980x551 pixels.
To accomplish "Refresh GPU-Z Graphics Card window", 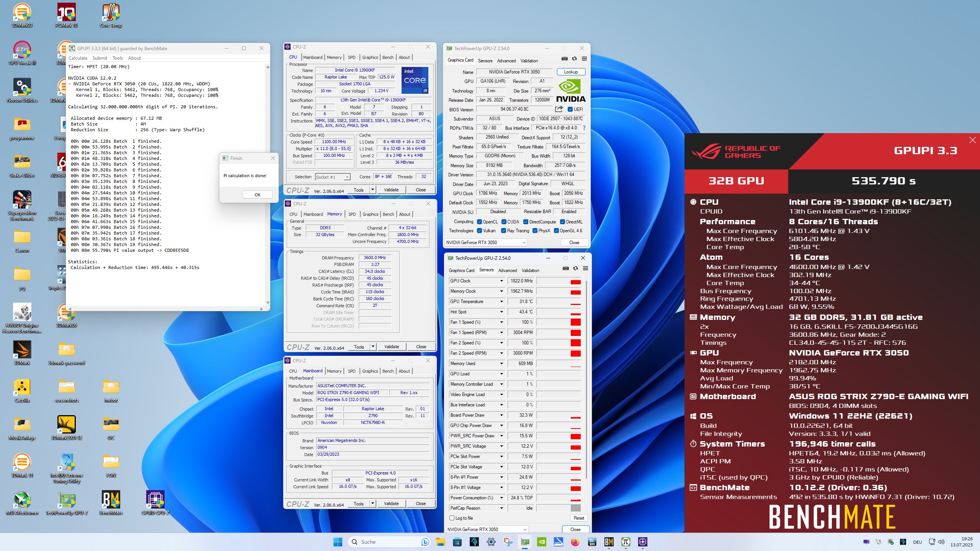I will click(x=574, y=59).
